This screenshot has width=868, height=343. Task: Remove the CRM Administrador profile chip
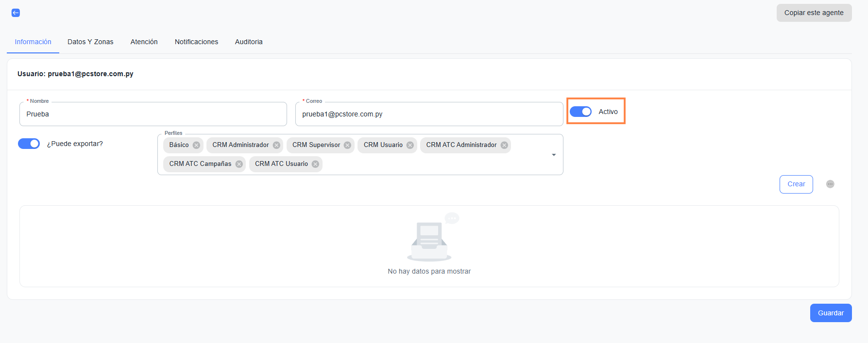pyautogui.click(x=276, y=145)
